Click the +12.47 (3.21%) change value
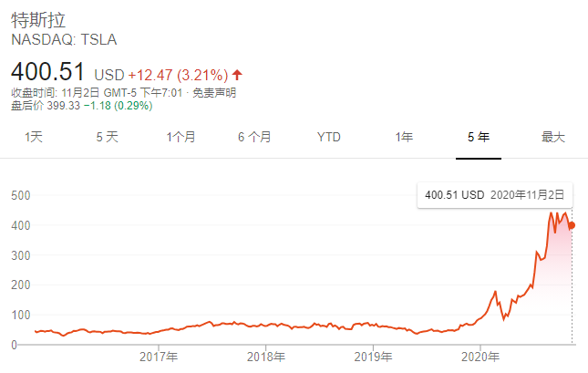This screenshot has height=373, width=588. (177, 75)
